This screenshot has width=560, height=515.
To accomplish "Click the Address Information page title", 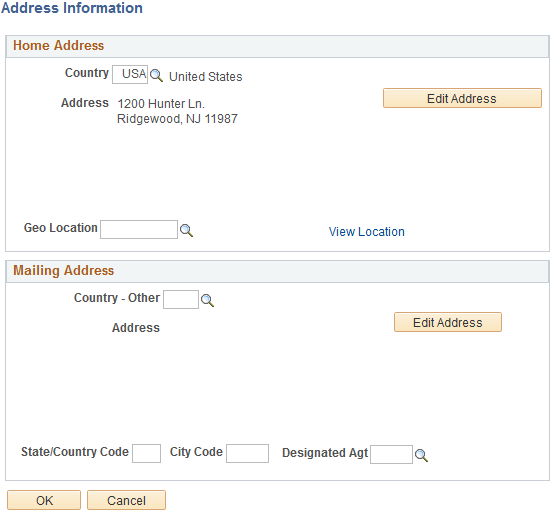I will coord(72,8).
